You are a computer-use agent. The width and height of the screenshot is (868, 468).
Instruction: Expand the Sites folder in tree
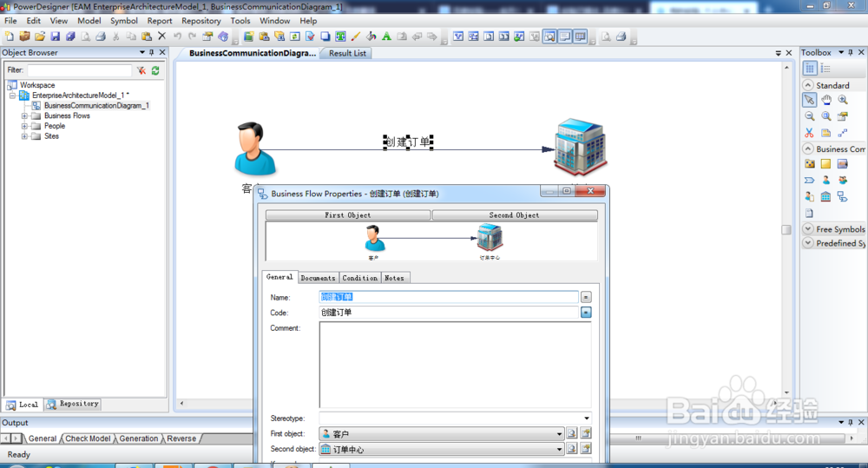[x=24, y=136]
